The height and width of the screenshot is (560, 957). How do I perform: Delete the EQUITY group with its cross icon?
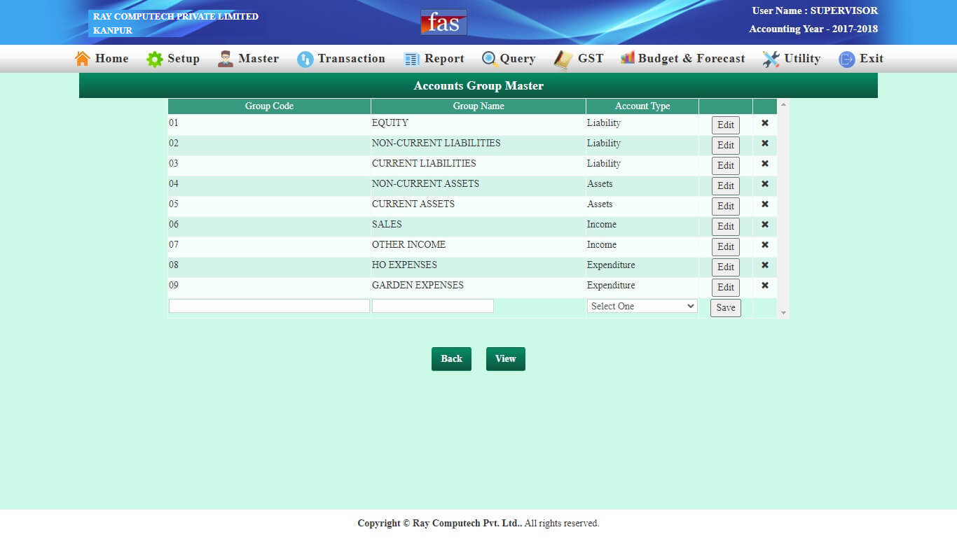[x=765, y=123]
